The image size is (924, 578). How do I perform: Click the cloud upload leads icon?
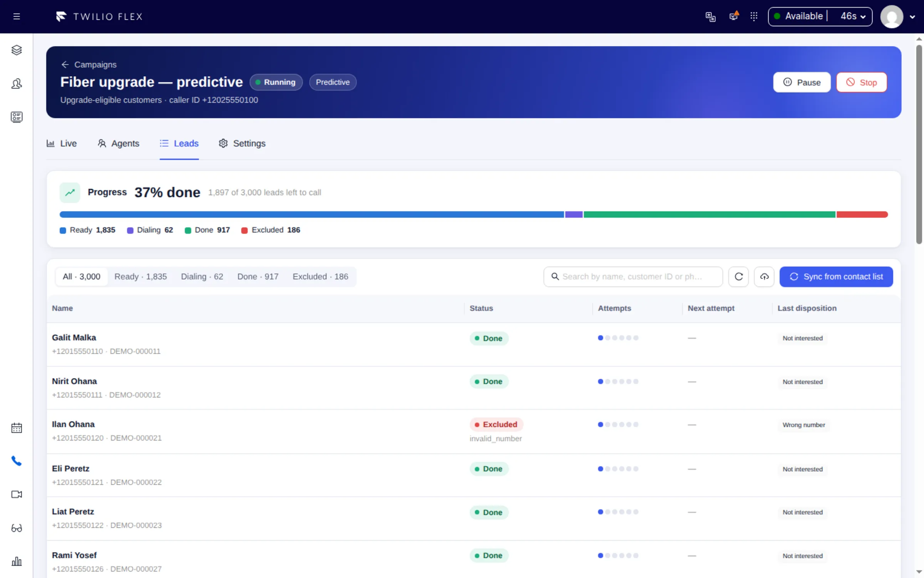764,277
